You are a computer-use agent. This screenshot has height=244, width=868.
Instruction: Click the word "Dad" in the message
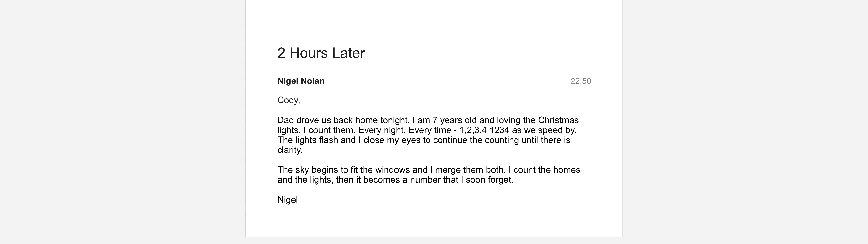285,120
